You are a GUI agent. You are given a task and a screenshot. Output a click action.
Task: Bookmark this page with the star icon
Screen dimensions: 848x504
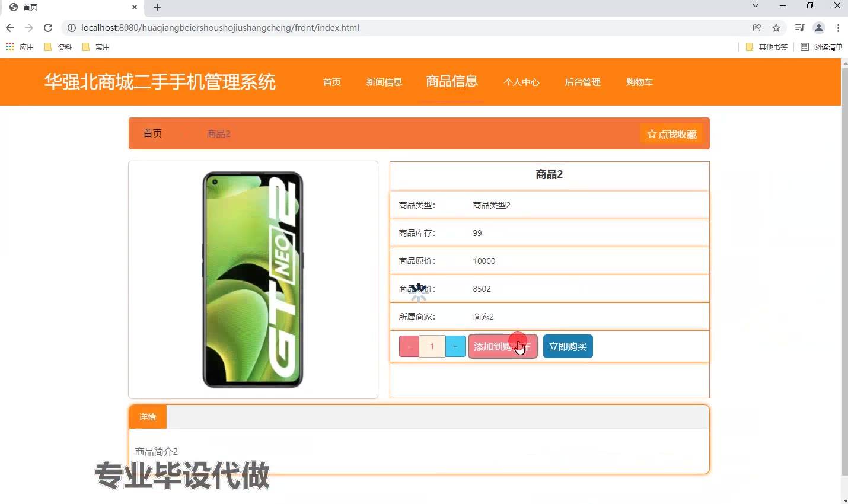[x=776, y=28]
